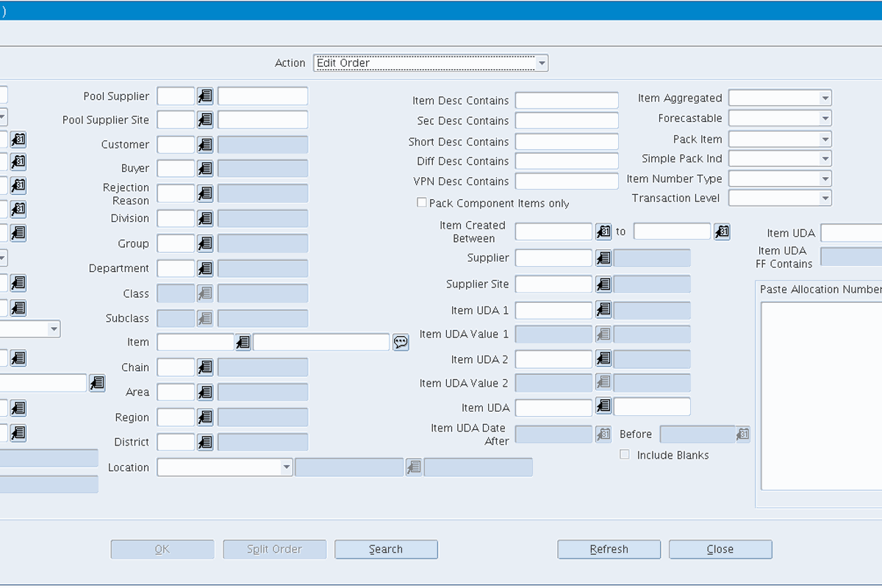Expand the Transaction Level dropdown
Screen dimensions: 882x588
[x=780, y=198]
